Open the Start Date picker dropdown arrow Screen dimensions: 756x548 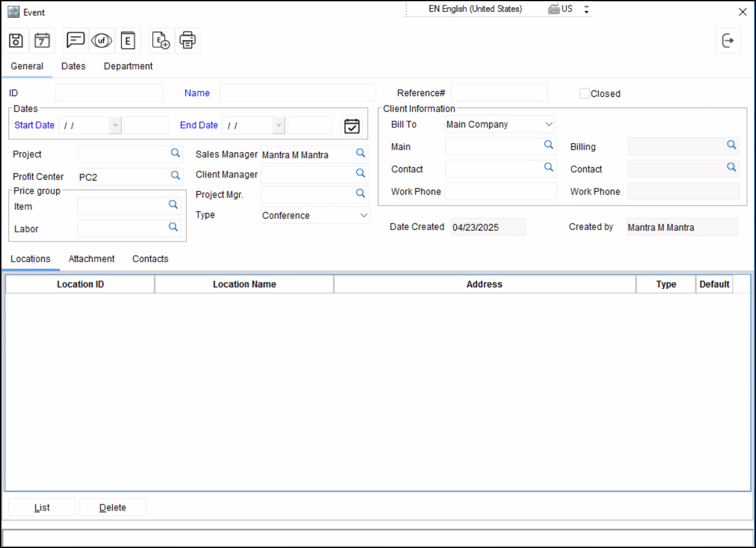[115, 125]
